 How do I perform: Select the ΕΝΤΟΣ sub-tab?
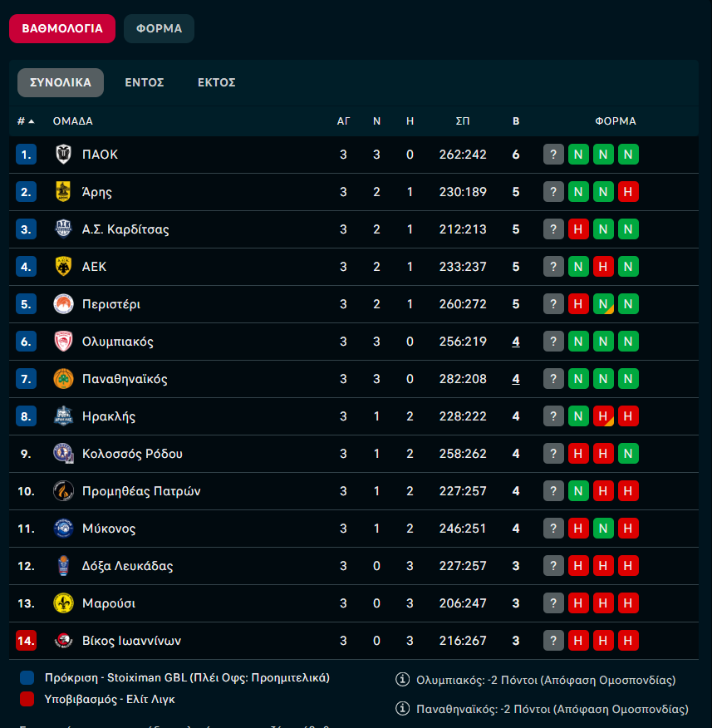pyautogui.click(x=145, y=82)
